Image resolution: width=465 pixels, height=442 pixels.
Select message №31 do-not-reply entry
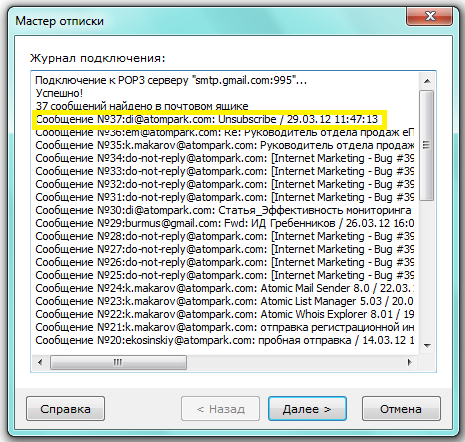click(225, 197)
